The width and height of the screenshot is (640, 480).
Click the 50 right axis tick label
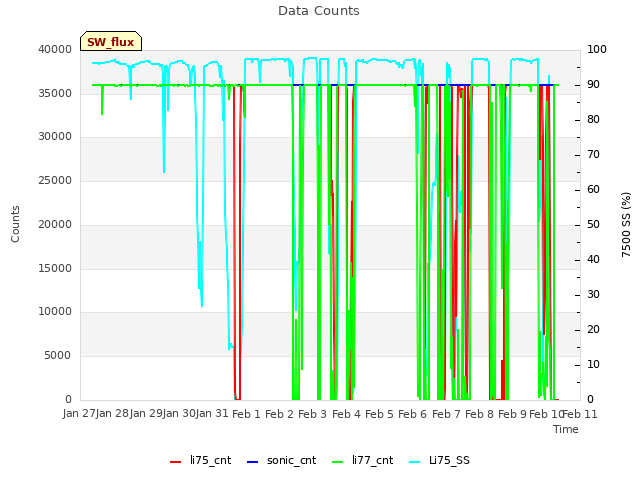click(x=593, y=224)
